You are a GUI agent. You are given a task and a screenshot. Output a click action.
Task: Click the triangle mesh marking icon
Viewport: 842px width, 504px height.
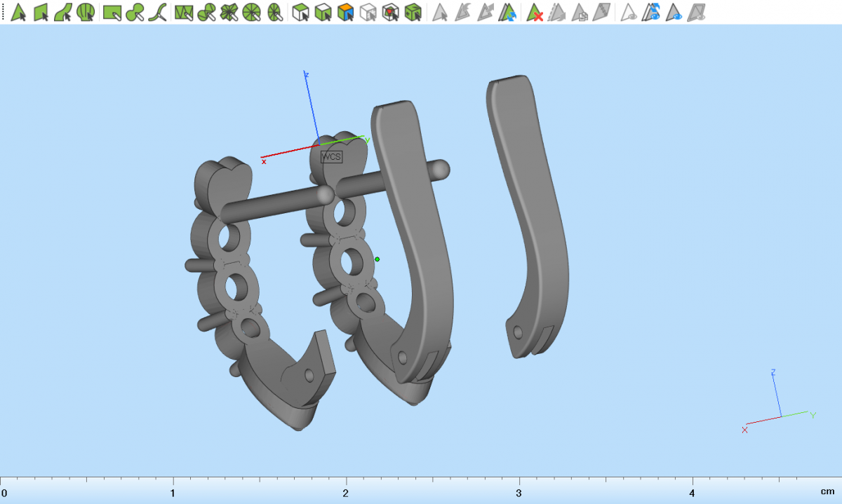pyautogui.click(x=184, y=12)
